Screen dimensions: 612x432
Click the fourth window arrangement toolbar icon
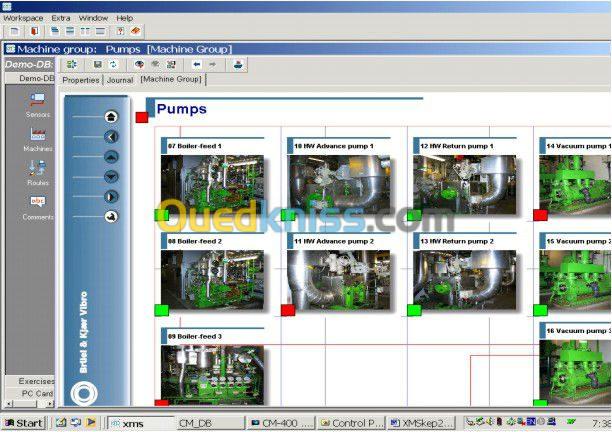100,31
